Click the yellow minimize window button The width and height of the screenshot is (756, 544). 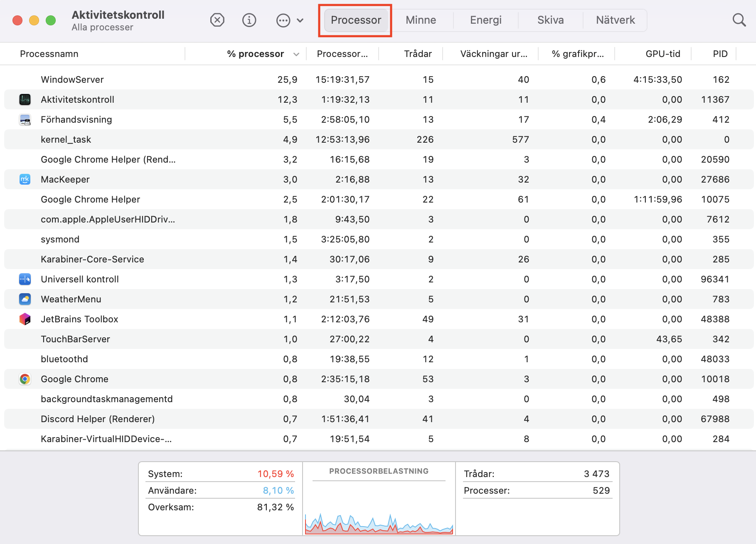pos(34,20)
